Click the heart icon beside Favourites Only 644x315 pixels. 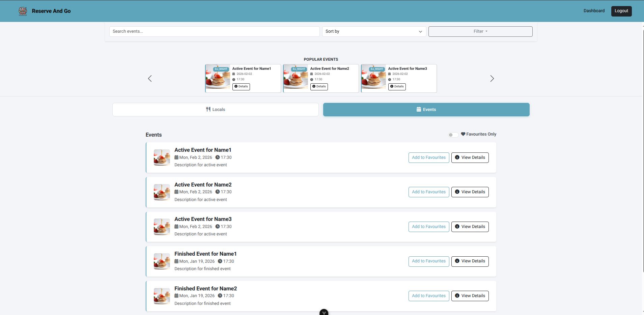coord(463,134)
